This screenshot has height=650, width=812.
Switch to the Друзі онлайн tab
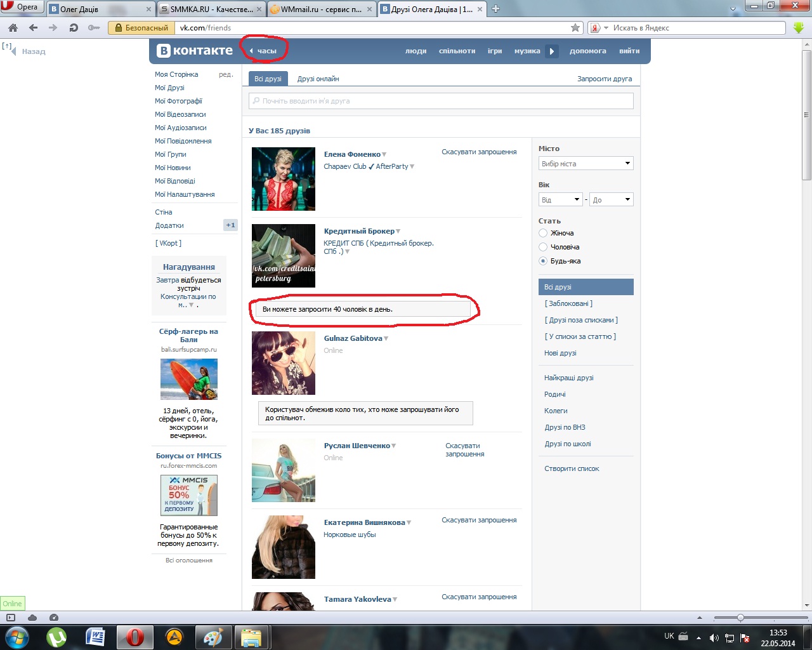click(318, 79)
